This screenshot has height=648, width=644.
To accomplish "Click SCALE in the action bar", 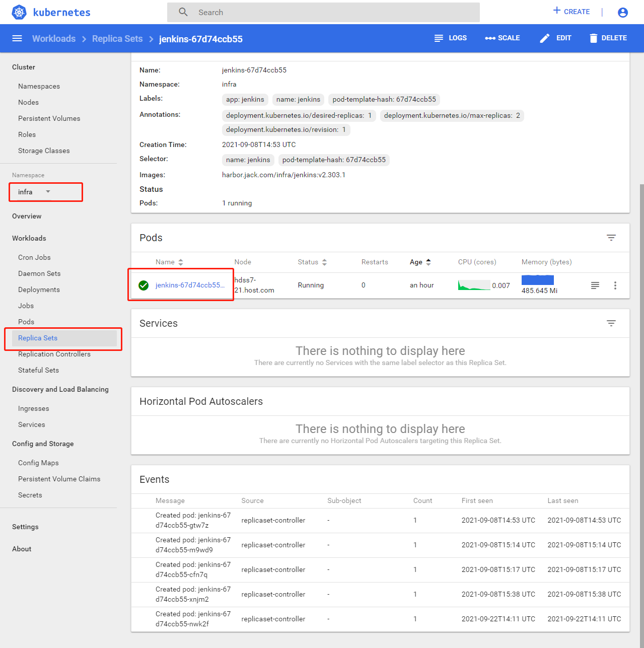I will (503, 38).
